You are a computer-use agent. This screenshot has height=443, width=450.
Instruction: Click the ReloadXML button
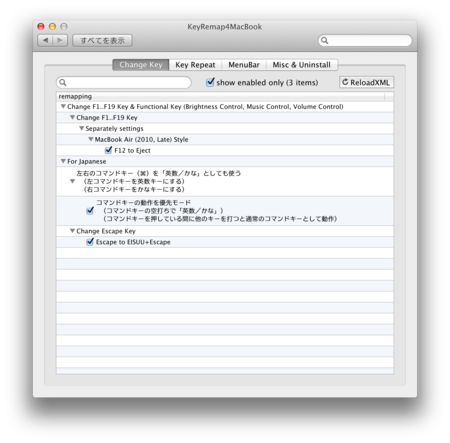tap(366, 82)
